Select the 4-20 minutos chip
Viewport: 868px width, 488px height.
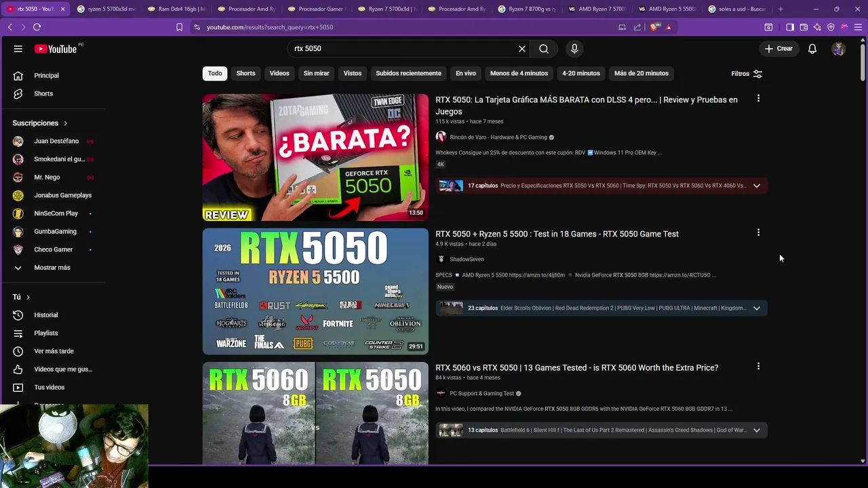pyautogui.click(x=581, y=73)
